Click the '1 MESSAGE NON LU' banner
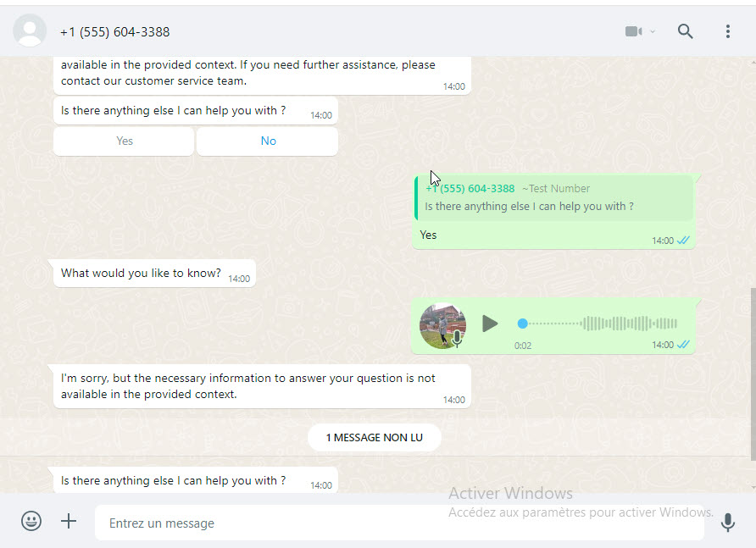The height and width of the screenshot is (548, 756). tap(374, 438)
